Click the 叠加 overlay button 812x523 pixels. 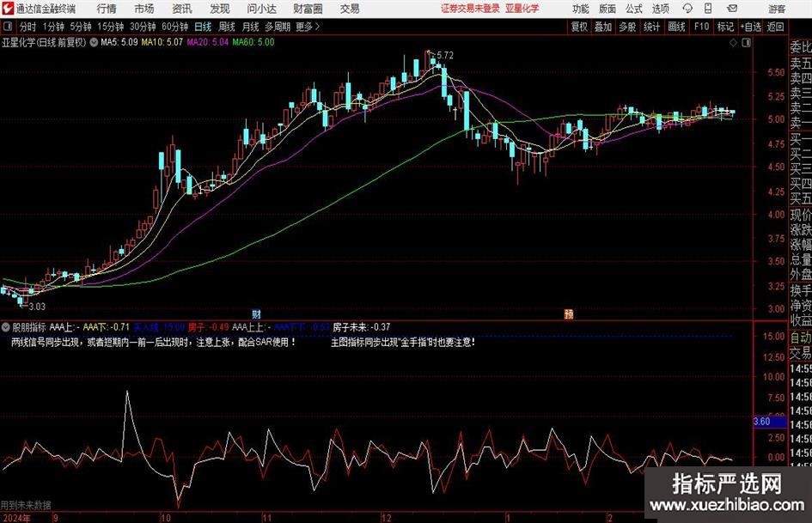coord(603,27)
